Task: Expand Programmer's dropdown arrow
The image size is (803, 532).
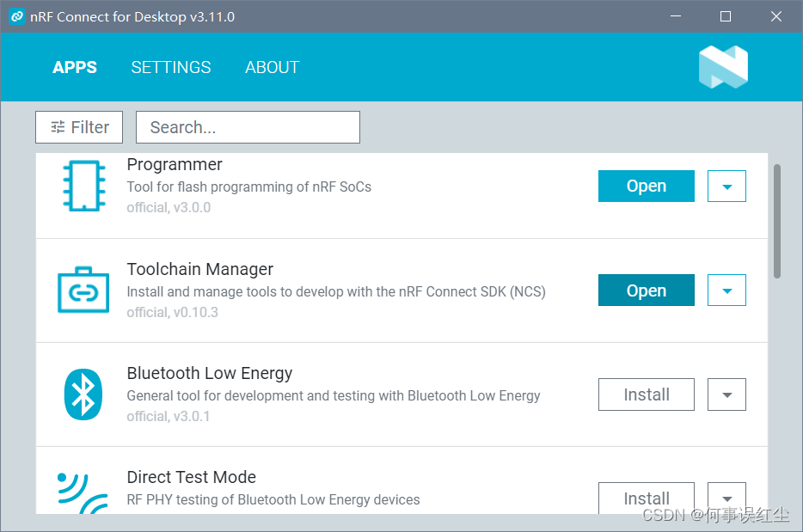Action: pos(726,187)
